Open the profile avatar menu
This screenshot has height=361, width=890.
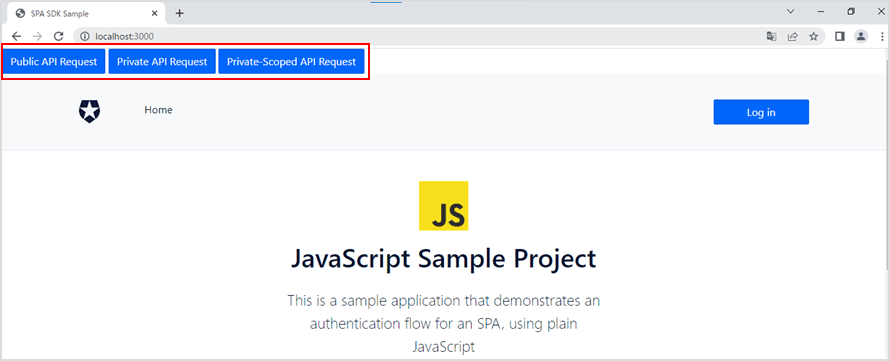pos(861,36)
